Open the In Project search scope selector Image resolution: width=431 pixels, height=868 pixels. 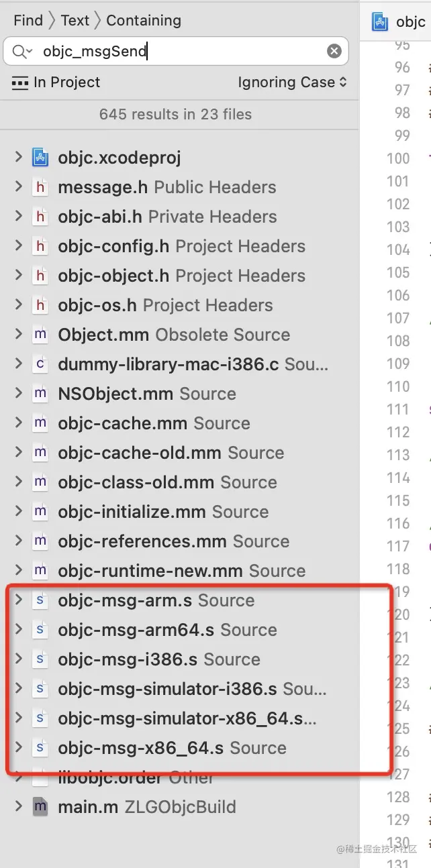point(56,83)
